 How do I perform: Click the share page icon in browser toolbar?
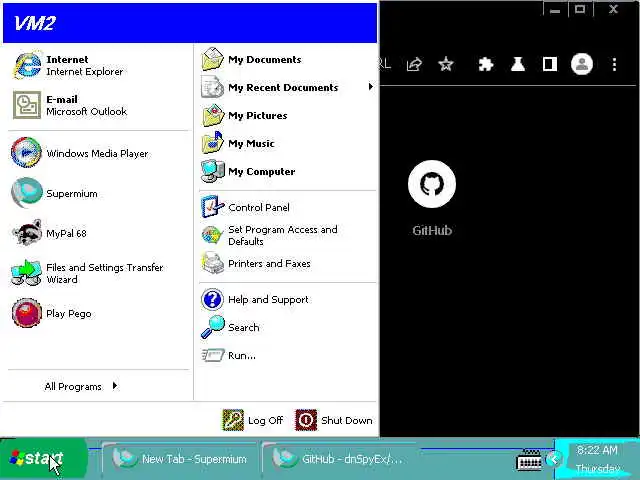414,64
